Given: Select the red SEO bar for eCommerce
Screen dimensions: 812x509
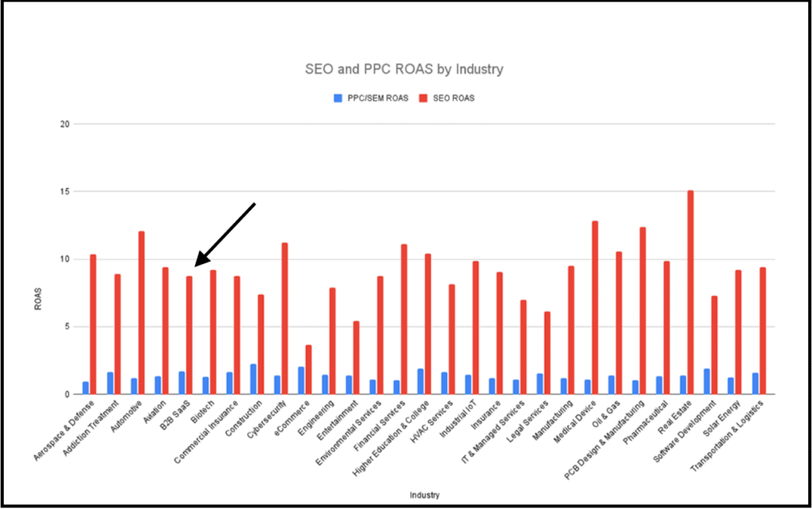Looking at the screenshot, I should [308, 369].
